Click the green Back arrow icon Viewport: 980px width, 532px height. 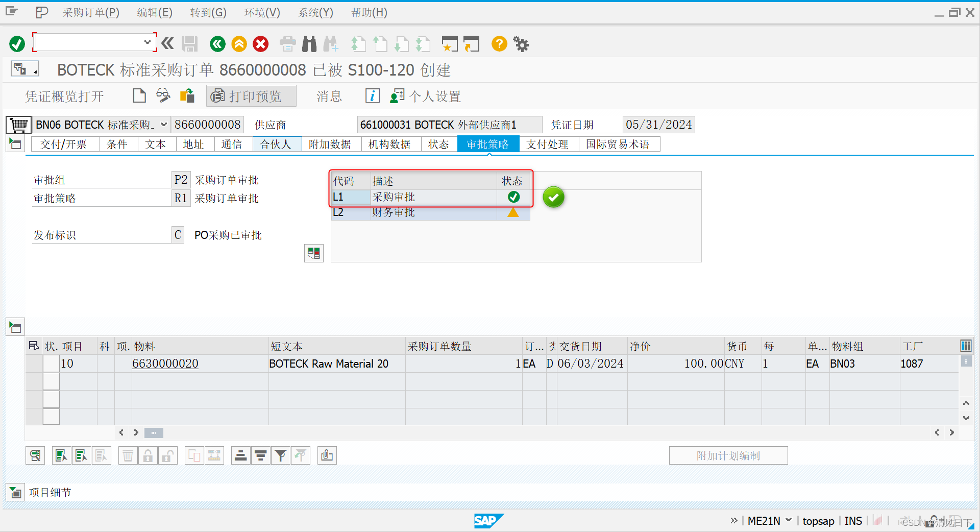pyautogui.click(x=217, y=44)
